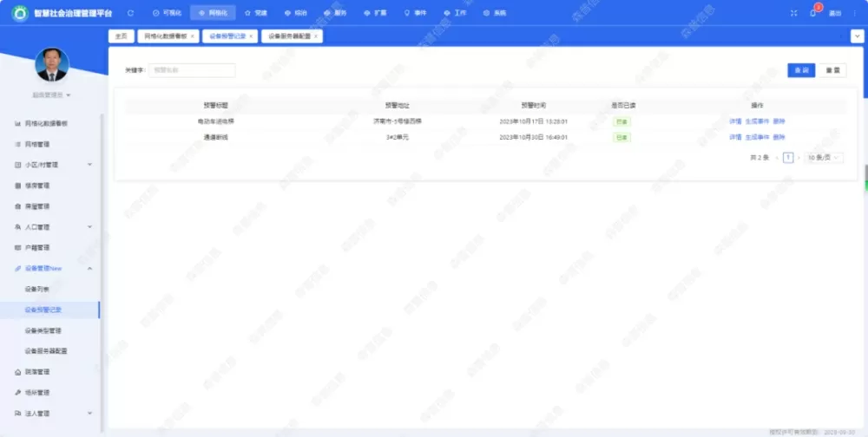
Task: Open 设备服务器配置 submenu item
Action: [x=46, y=351]
